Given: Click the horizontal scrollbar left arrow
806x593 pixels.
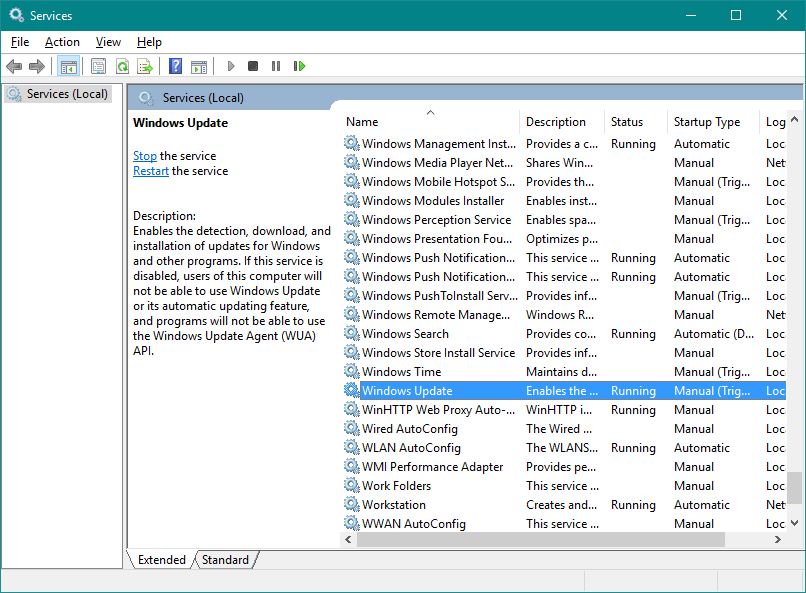Looking at the screenshot, I should (349, 540).
